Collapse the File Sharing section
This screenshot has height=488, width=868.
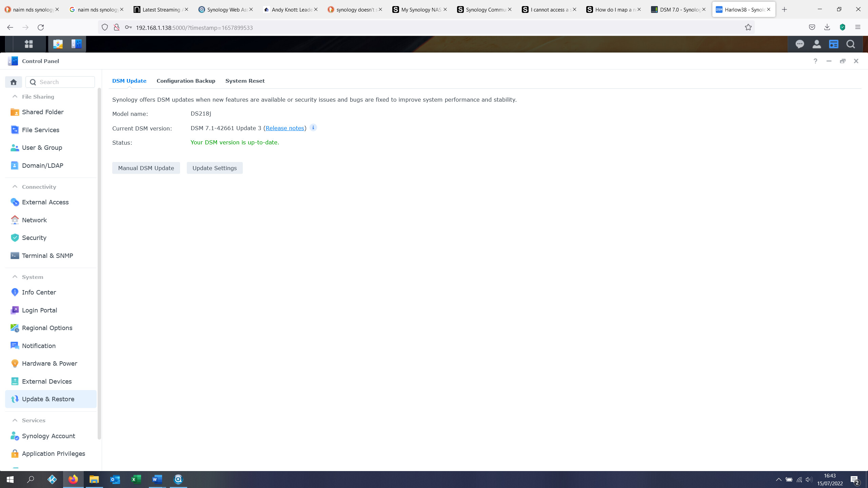[15, 97]
